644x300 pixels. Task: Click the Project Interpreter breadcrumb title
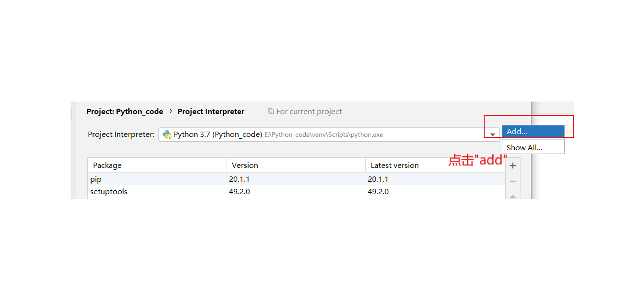coord(211,111)
